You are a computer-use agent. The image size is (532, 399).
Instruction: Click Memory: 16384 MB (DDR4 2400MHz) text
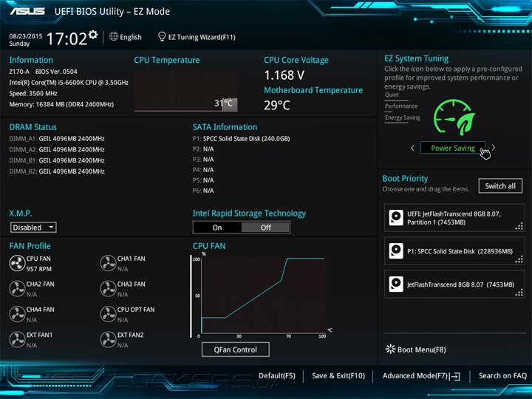click(x=61, y=104)
